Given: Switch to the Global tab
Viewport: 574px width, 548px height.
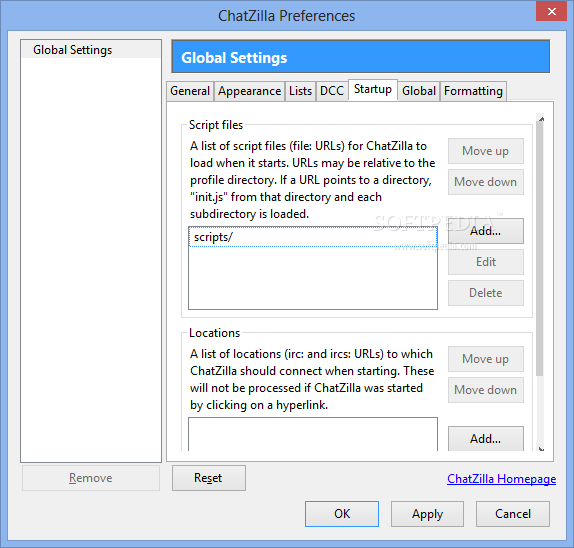Looking at the screenshot, I should (x=419, y=91).
